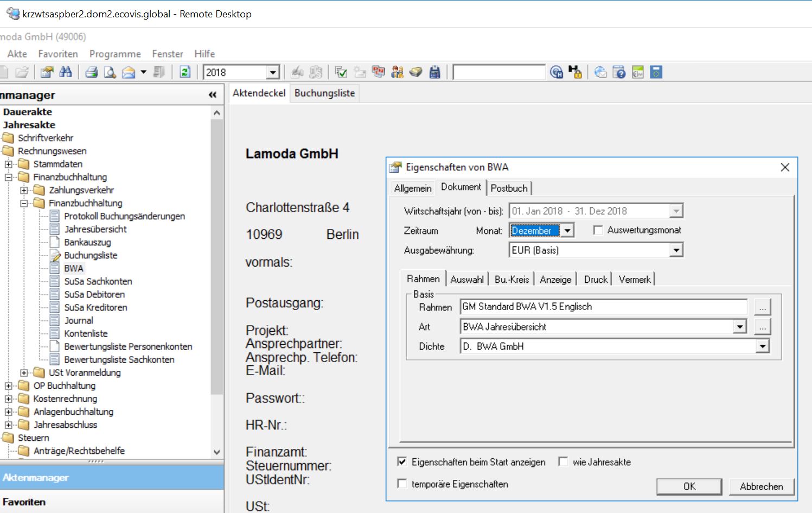Open a file with the folder icon
The height and width of the screenshot is (513, 812).
(22, 72)
